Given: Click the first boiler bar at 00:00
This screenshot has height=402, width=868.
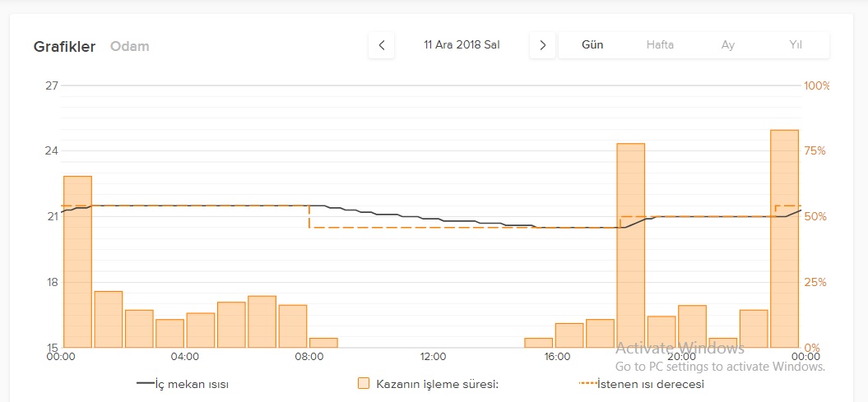Looking at the screenshot, I should pyautogui.click(x=77, y=261).
